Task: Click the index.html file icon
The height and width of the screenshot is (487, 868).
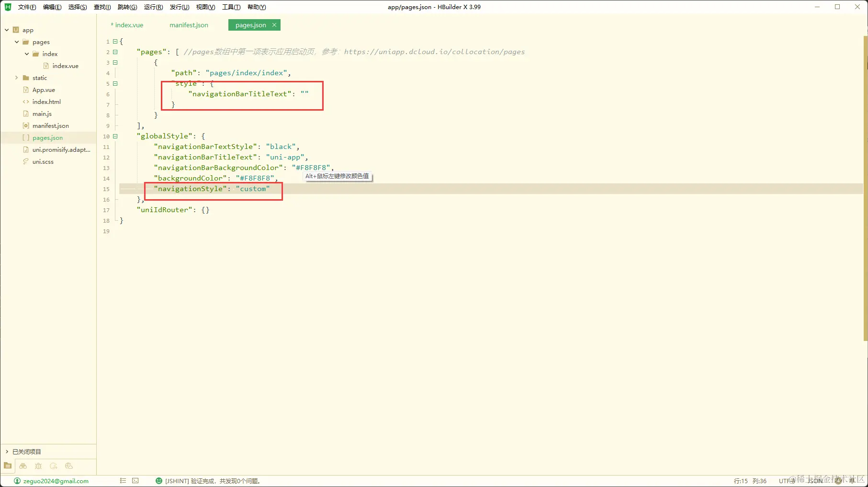Action: tap(26, 102)
